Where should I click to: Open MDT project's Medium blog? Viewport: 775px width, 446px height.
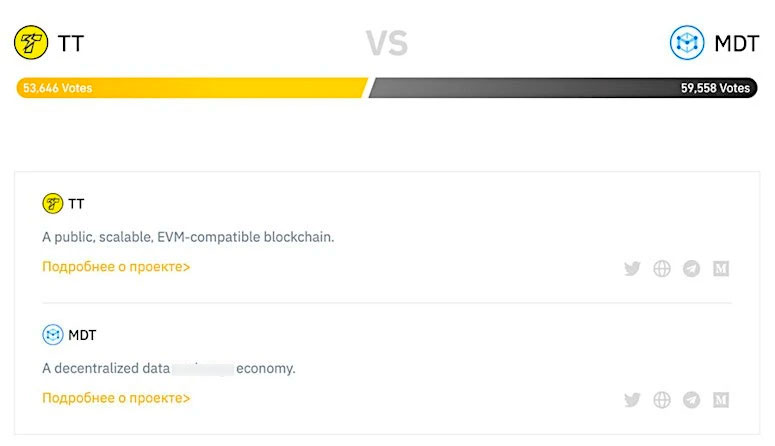point(721,400)
